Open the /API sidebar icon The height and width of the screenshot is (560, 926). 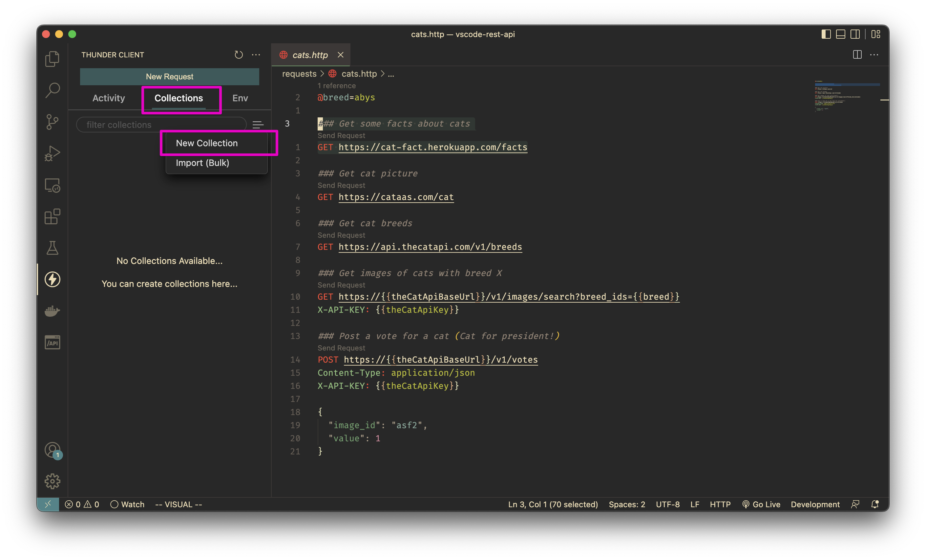coord(52,343)
